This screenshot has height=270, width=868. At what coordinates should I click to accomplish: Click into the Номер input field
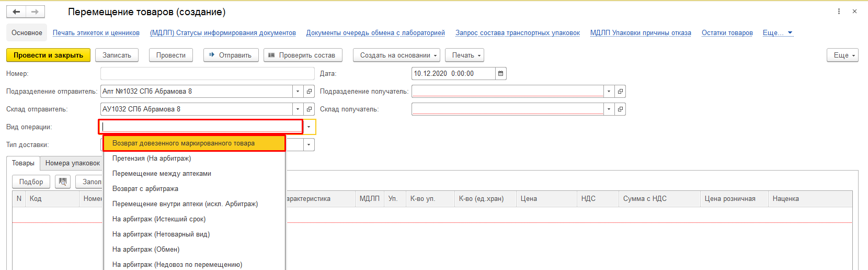pos(208,74)
